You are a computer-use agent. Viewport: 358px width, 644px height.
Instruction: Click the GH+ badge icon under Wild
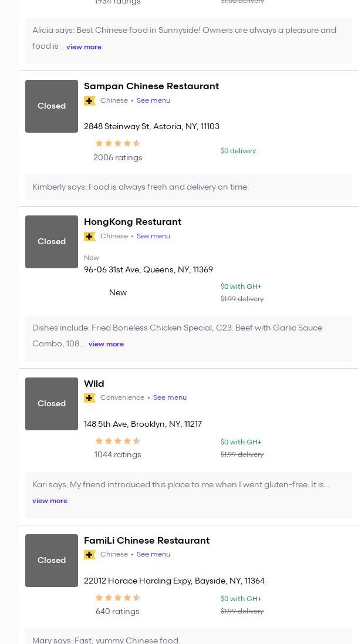90,398
